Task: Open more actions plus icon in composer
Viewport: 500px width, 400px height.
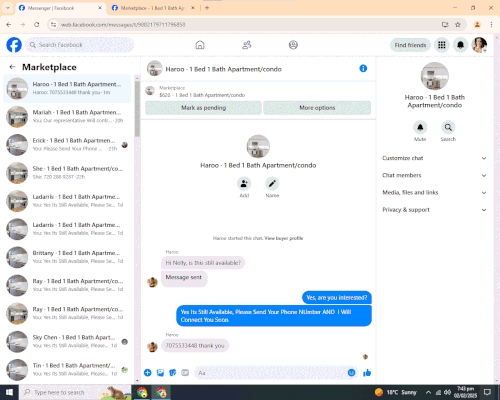Action: tap(148, 373)
